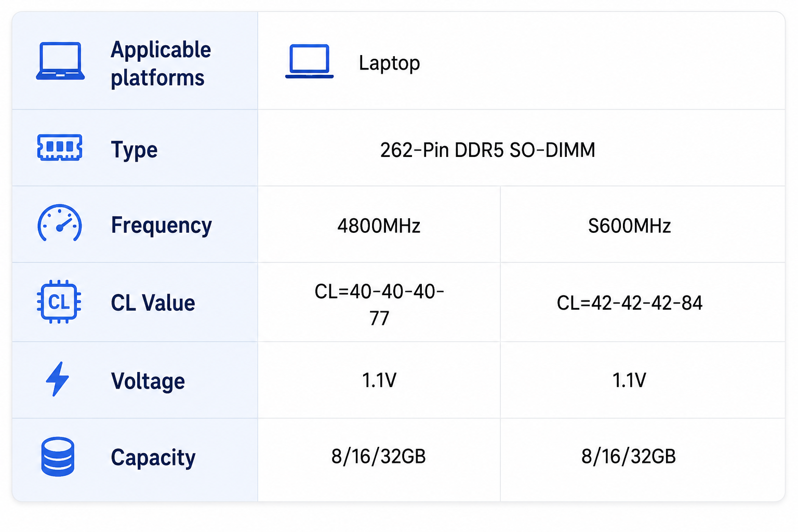The image size is (798, 532).
Task: Select the Capacity row label
Action: [x=153, y=458]
